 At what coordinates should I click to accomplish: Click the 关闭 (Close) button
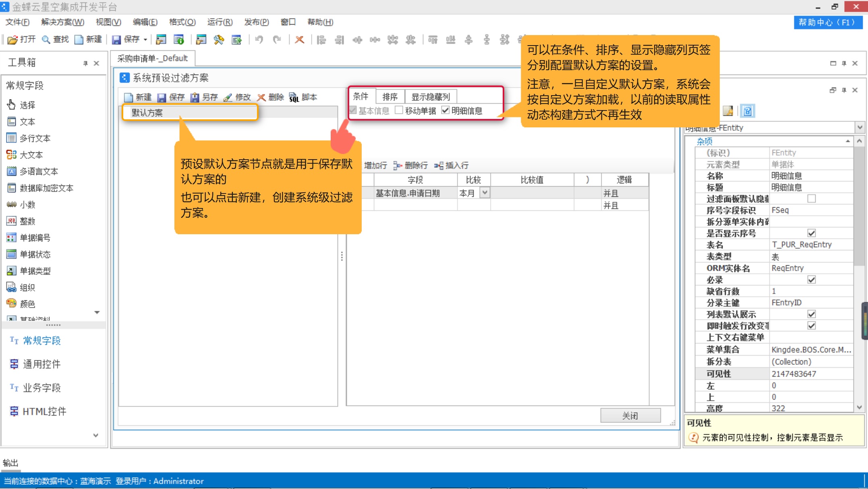(x=630, y=416)
